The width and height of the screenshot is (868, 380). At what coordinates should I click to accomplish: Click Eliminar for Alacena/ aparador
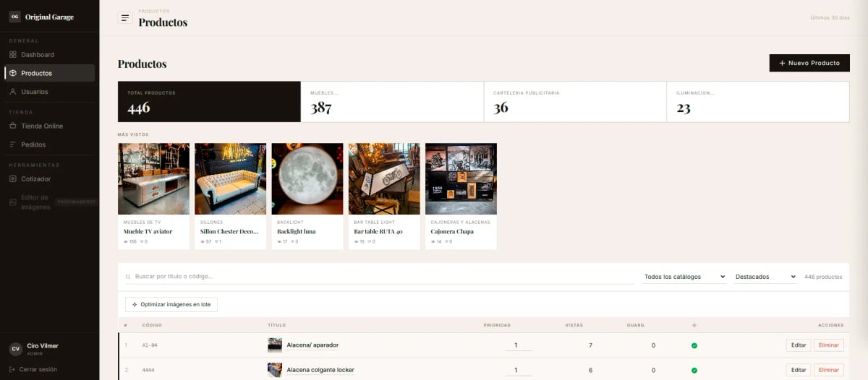click(x=829, y=345)
